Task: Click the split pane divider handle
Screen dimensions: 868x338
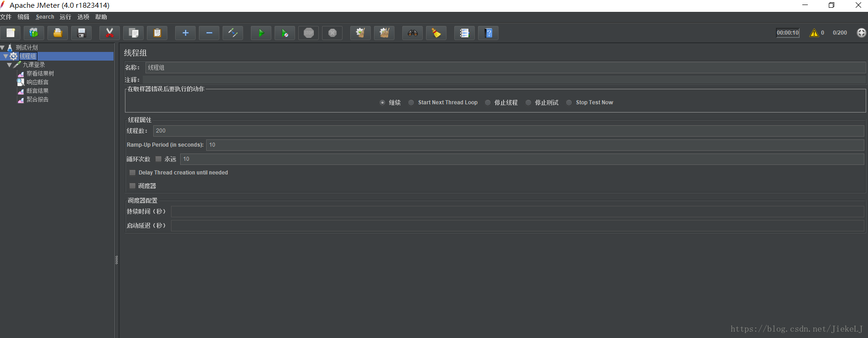Action: coord(116,260)
